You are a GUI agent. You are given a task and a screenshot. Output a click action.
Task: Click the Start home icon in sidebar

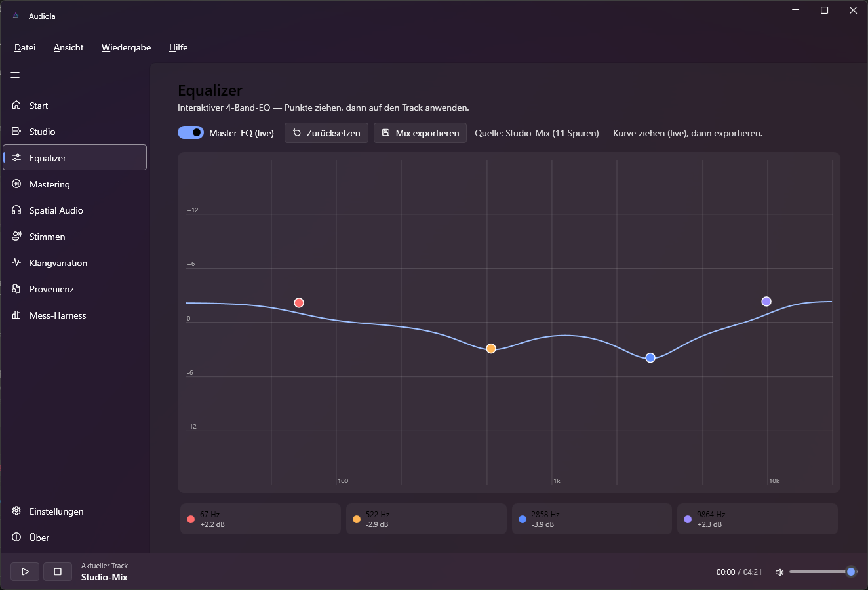(16, 106)
